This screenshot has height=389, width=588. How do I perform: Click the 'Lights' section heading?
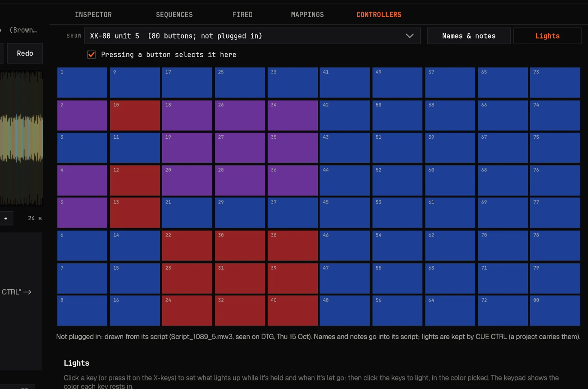(x=76, y=363)
